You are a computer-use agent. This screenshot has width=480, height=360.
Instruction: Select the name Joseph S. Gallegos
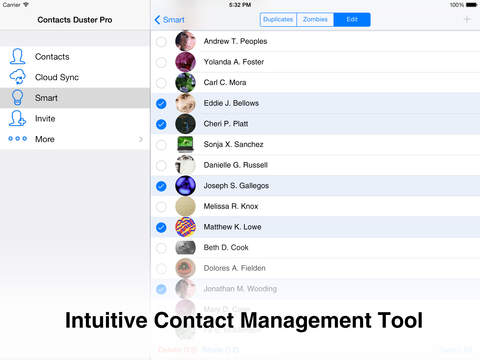point(236,186)
